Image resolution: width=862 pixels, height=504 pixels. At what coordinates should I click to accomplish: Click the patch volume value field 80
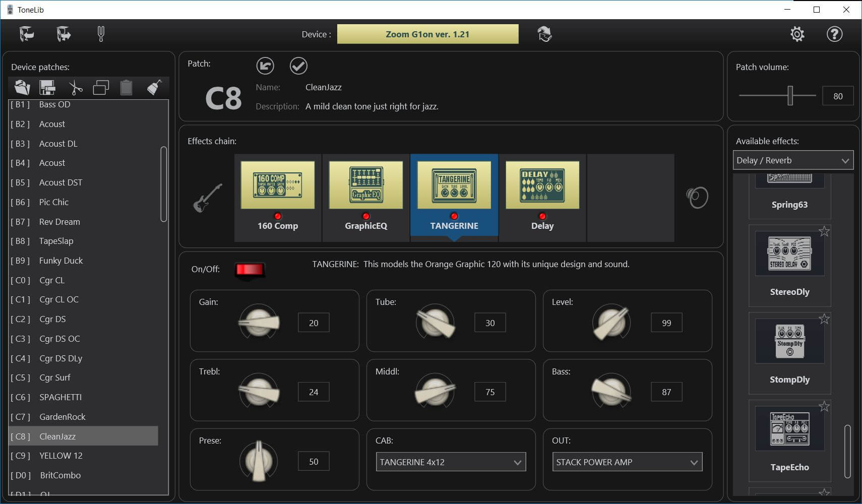pos(838,96)
